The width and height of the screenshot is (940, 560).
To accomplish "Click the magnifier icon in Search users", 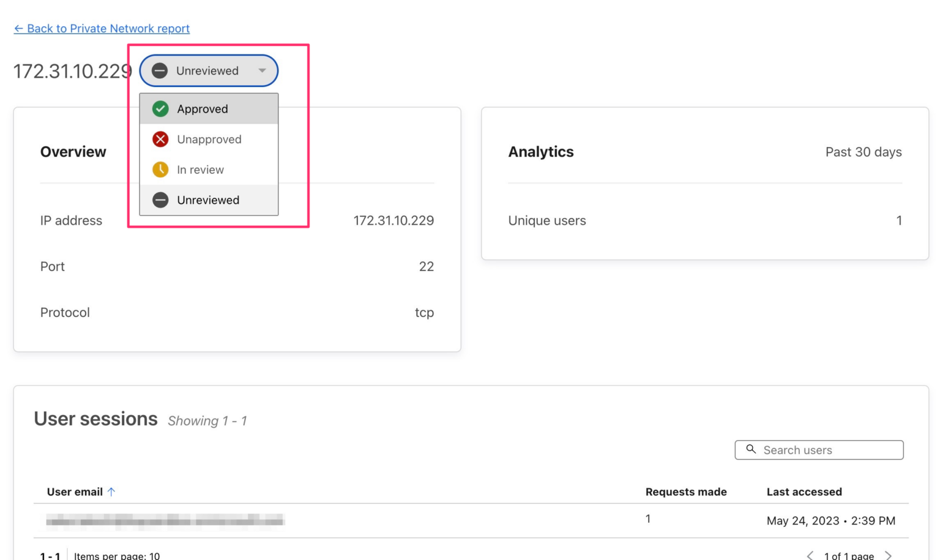I will [x=750, y=450].
